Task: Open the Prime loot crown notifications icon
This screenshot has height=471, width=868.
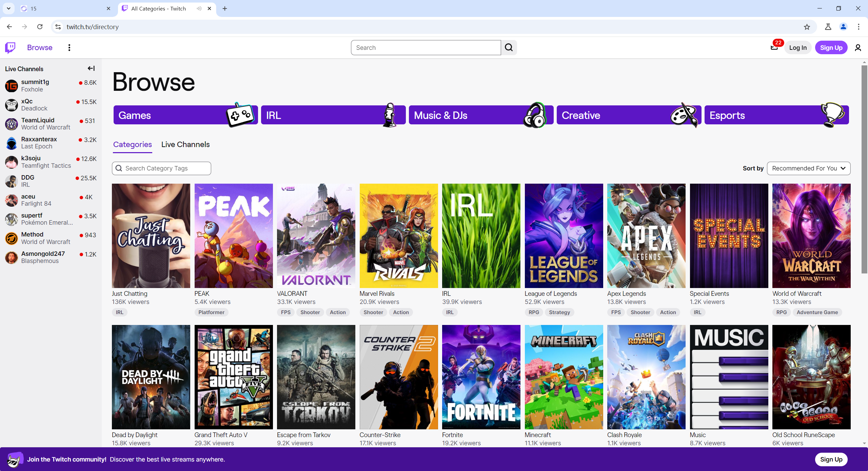Action: pyautogui.click(x=774, y=48)
